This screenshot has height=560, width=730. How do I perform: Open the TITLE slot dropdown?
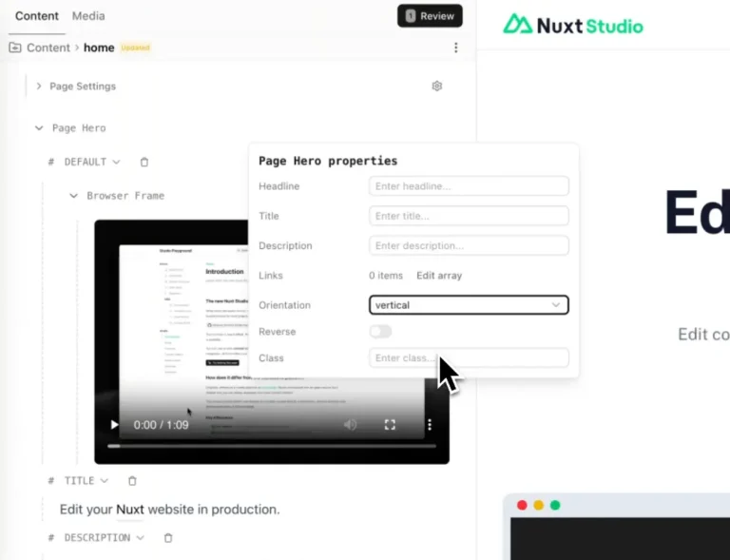pos(105,480)
